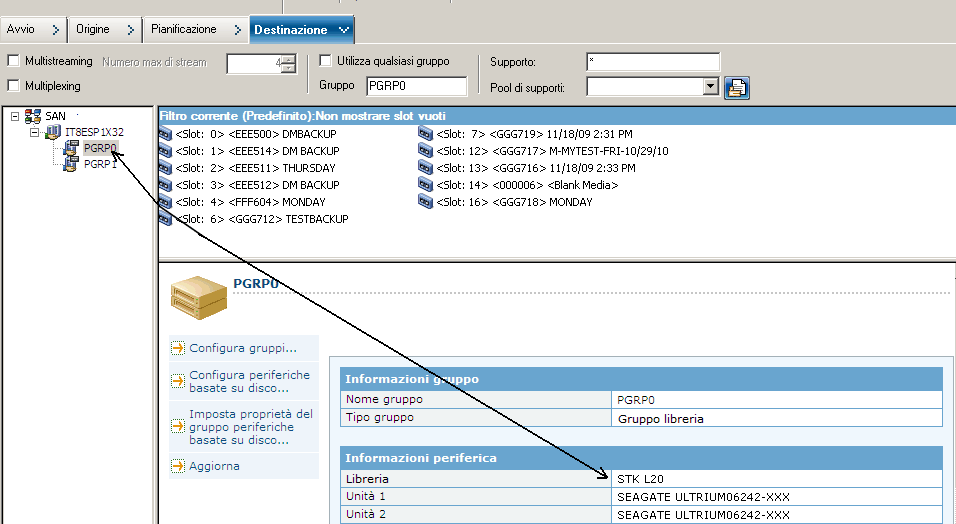Click arrow icon beside Imposta proprietà del gruppo
956x524 pixels.
point(177,426)
